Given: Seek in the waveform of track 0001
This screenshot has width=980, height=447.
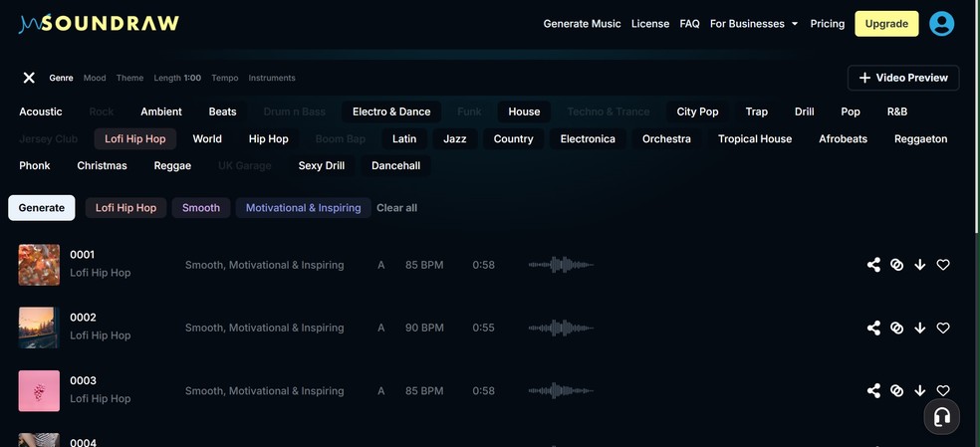Looking at the screenshot, I should [x=561, y=265].
